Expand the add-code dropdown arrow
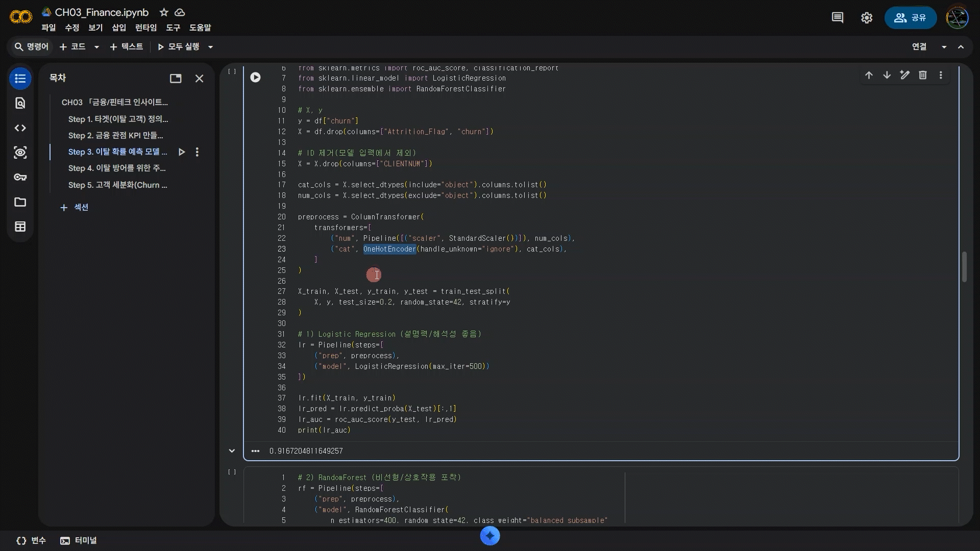980x551 pixels. [x=96, y=47]
